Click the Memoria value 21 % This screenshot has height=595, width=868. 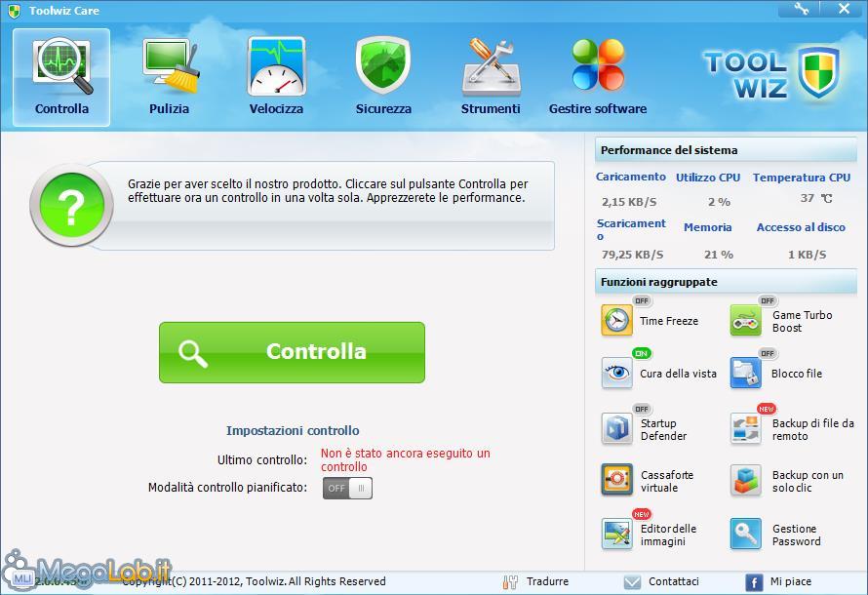719,255
